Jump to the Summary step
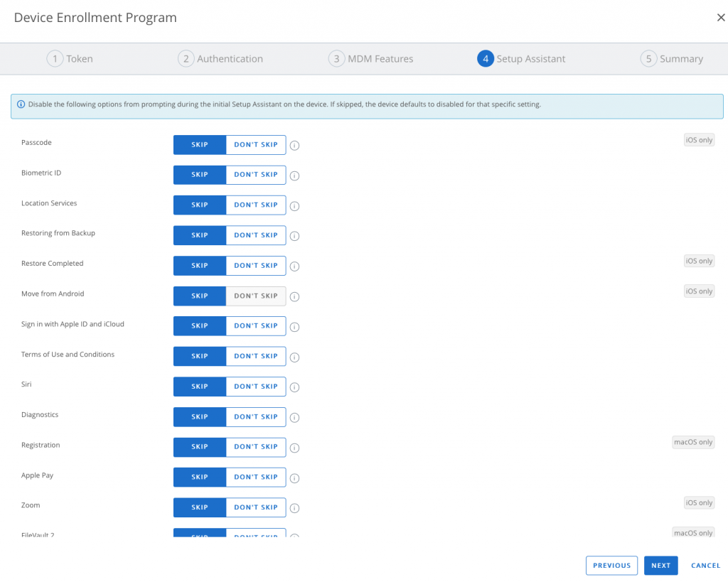 [x=672, y=59]
